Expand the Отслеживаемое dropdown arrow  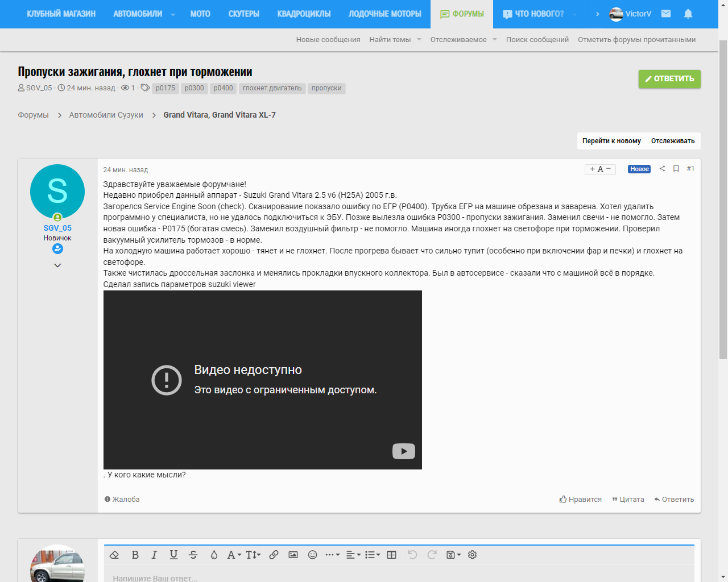[x=495, y=40]
